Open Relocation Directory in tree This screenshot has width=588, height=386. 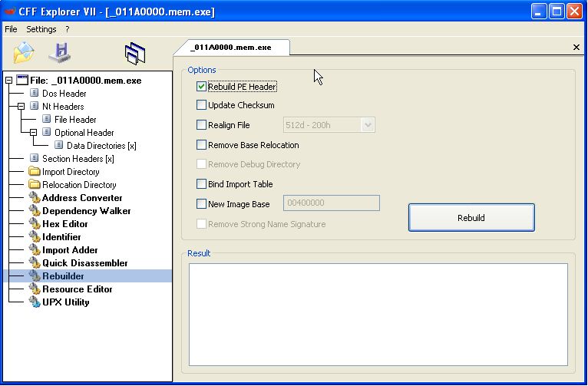[79, 185]
